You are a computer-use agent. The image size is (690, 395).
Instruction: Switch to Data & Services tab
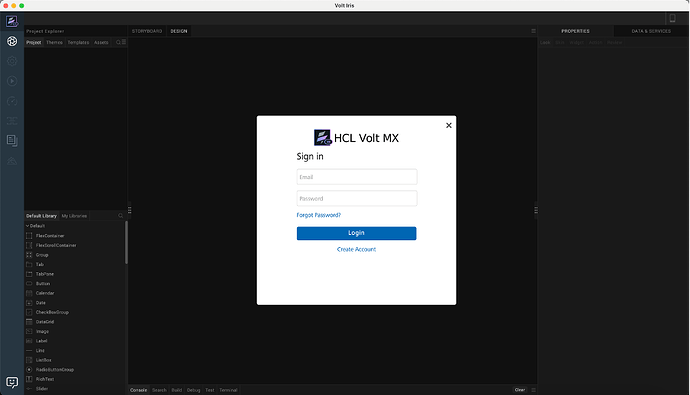pos(651,31)
